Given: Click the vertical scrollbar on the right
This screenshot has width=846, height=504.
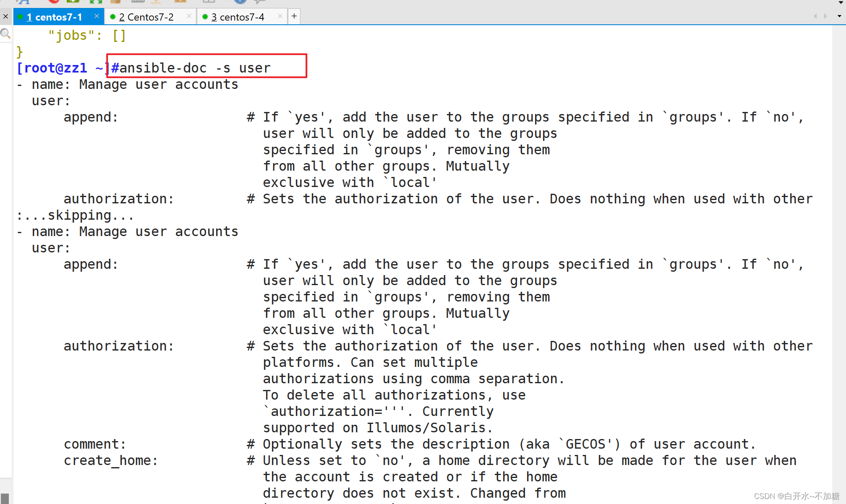Looking at the screenshot, I should [838, 252].
